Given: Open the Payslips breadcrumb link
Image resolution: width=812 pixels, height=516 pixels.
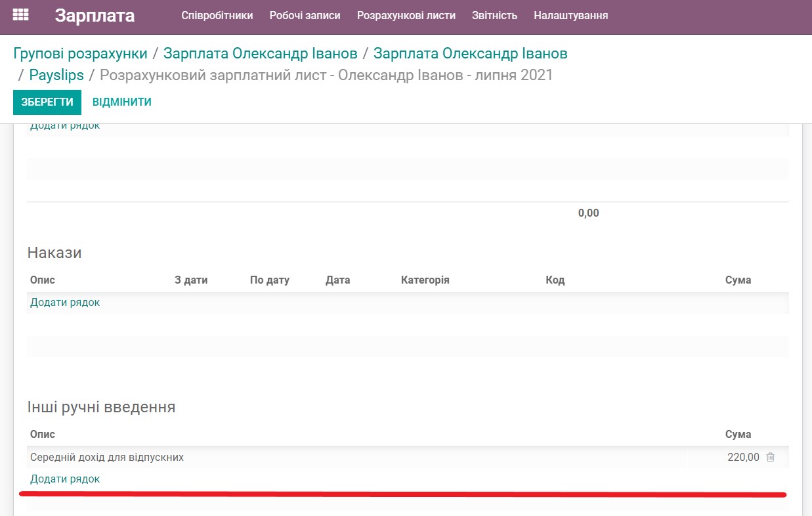Looking at the screenshot, I should point(56,75).
